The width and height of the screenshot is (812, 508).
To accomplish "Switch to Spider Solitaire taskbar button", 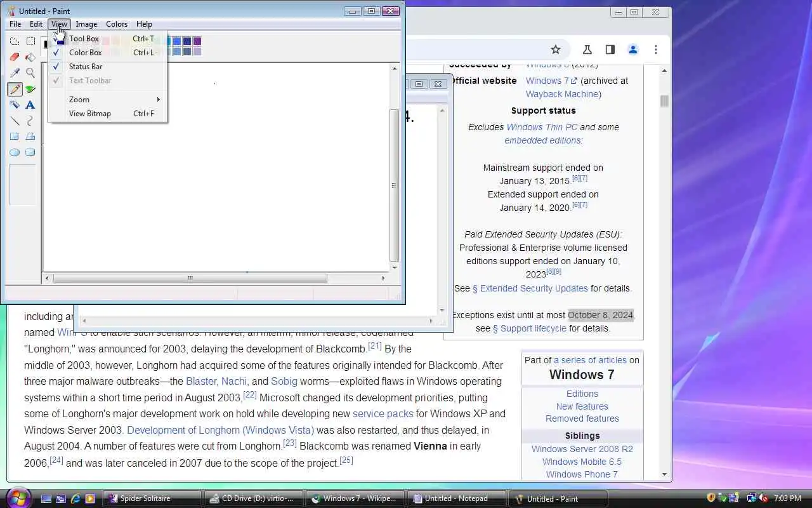I will pos(152,498).
